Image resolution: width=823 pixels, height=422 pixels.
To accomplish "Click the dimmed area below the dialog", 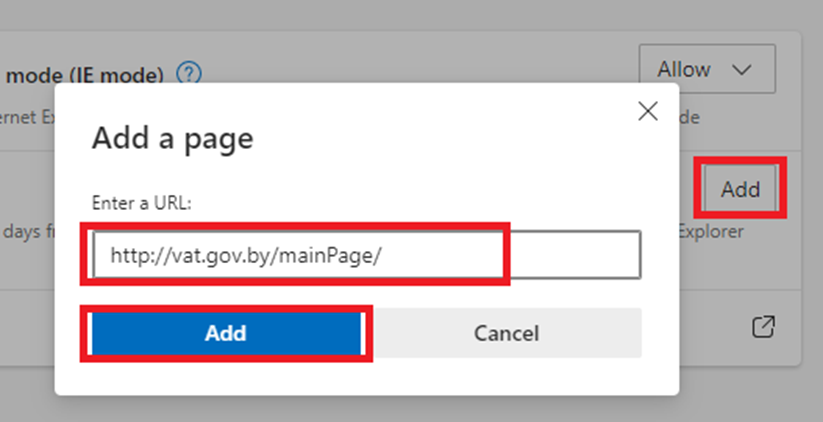I will coord(400,408).
